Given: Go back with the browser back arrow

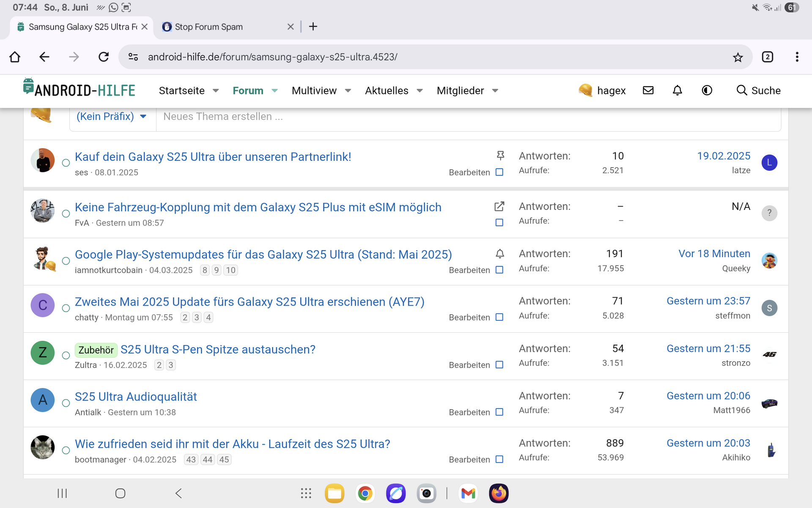Looking at the screenshot, I should point(44,57).
